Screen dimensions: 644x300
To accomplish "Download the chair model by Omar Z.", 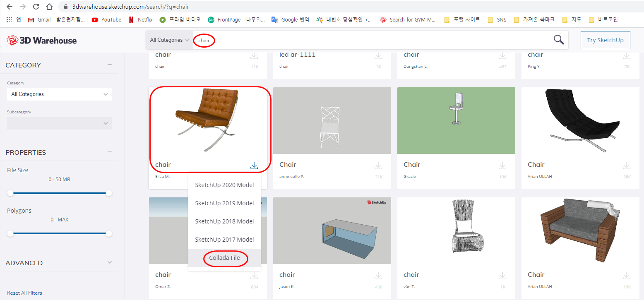I will click(x=254, y=276).
